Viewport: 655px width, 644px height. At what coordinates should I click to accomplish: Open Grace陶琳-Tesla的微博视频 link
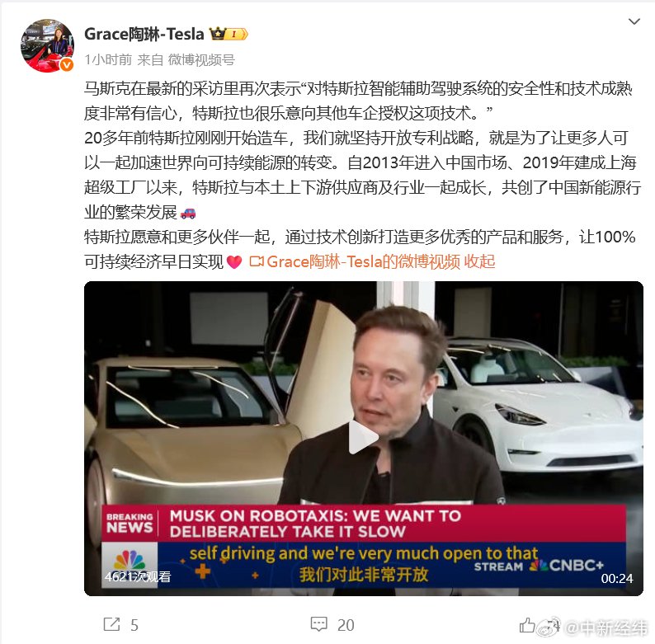(x=364, y=262)
